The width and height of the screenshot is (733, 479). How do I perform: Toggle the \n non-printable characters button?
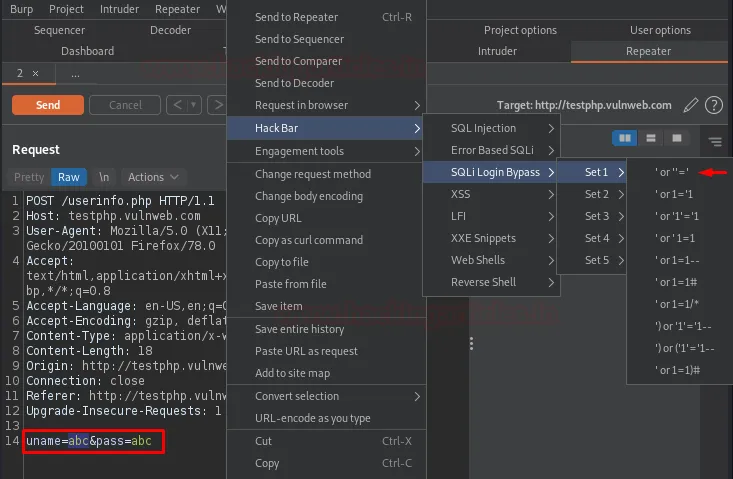(104, 177)
